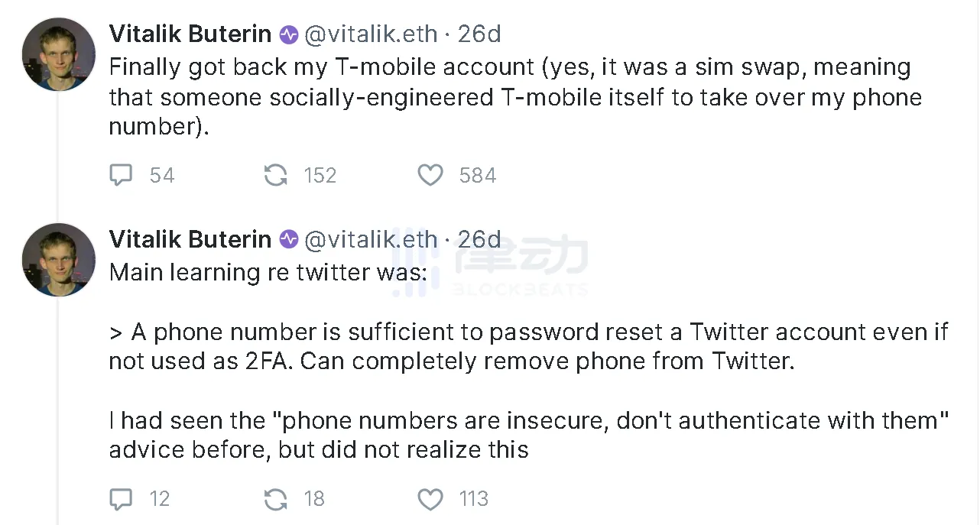Click the reply icon on the T-mobile post
Image resolution: width=980 pixels, height=525 pixels.
(121, 176)
